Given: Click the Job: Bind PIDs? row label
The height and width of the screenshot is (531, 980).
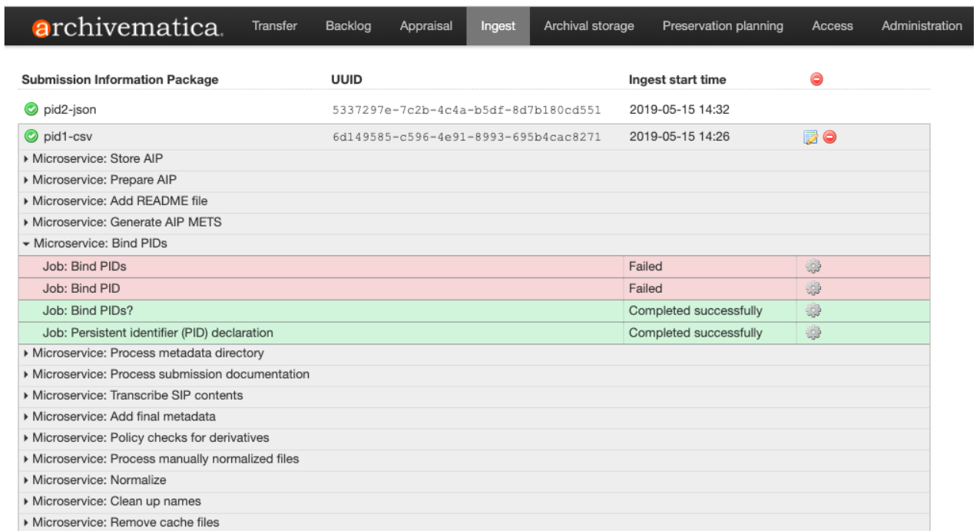Looking at the screenshot, I should [88, 311].
